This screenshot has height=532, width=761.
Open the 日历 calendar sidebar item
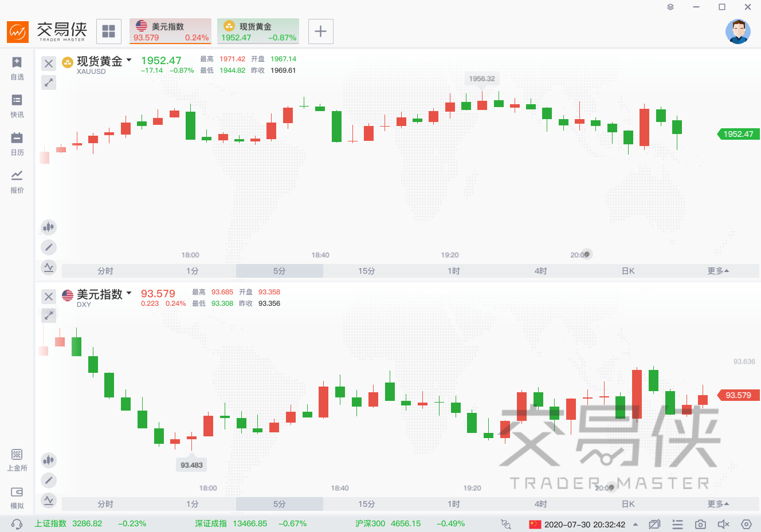17,144
